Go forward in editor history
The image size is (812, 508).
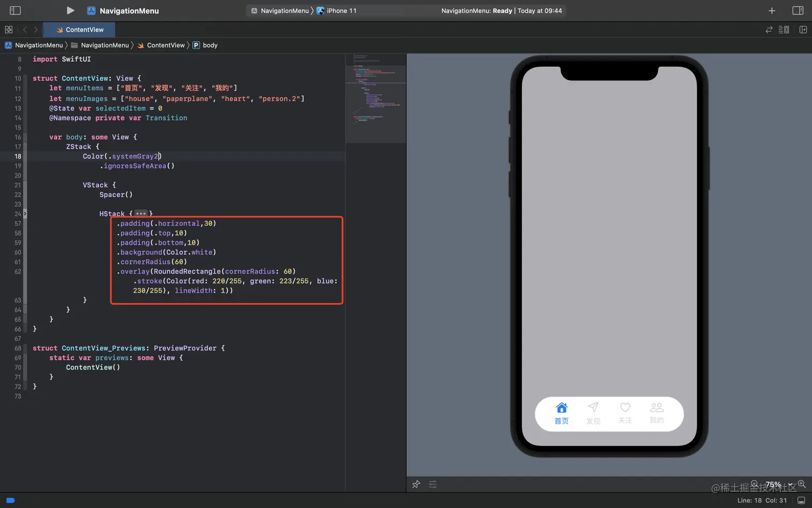click(x=36, y=30)
